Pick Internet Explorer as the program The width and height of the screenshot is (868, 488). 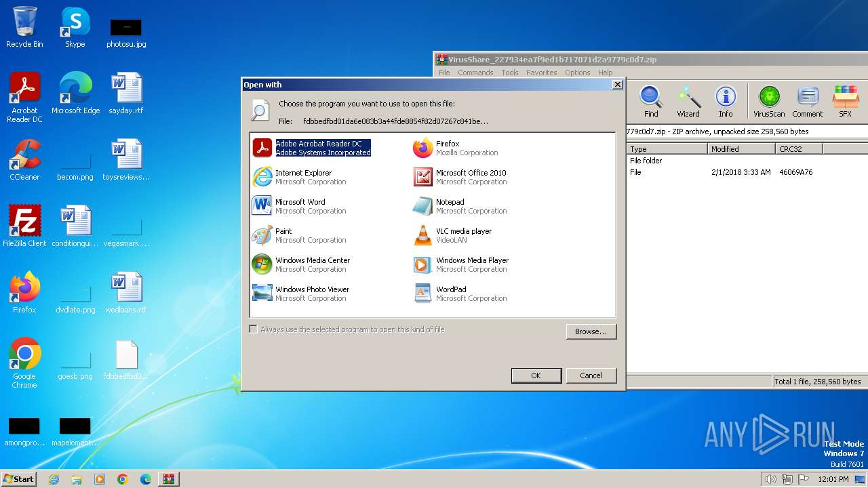(x=299, y=177)
